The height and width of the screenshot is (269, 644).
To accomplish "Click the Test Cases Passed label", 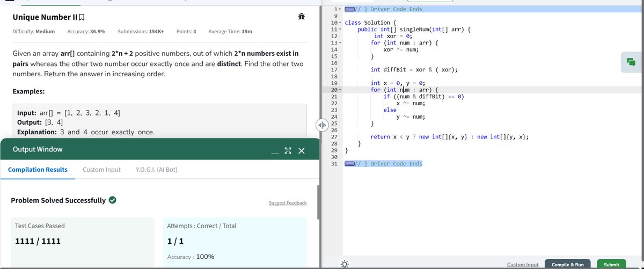I will point(40,226).
